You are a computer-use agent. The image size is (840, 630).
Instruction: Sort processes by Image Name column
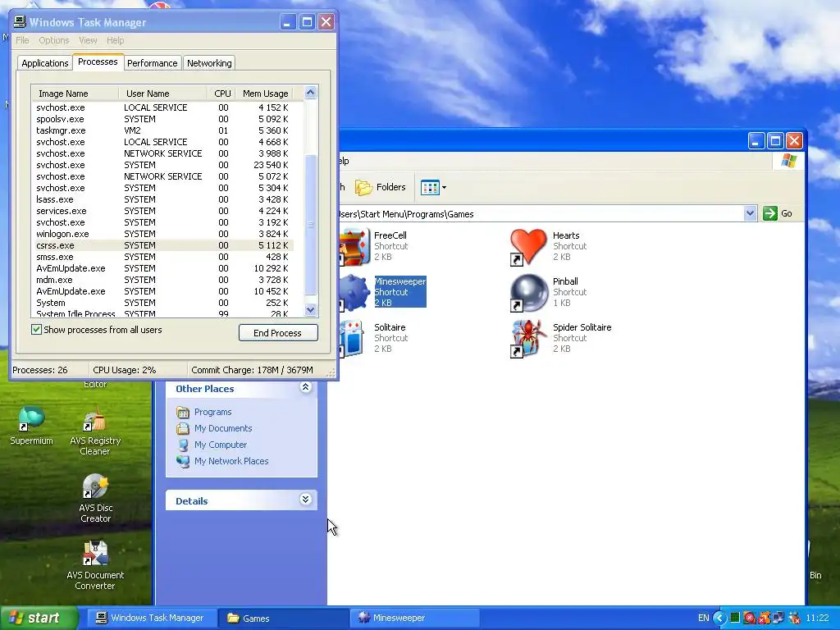(x=75, y=94)
